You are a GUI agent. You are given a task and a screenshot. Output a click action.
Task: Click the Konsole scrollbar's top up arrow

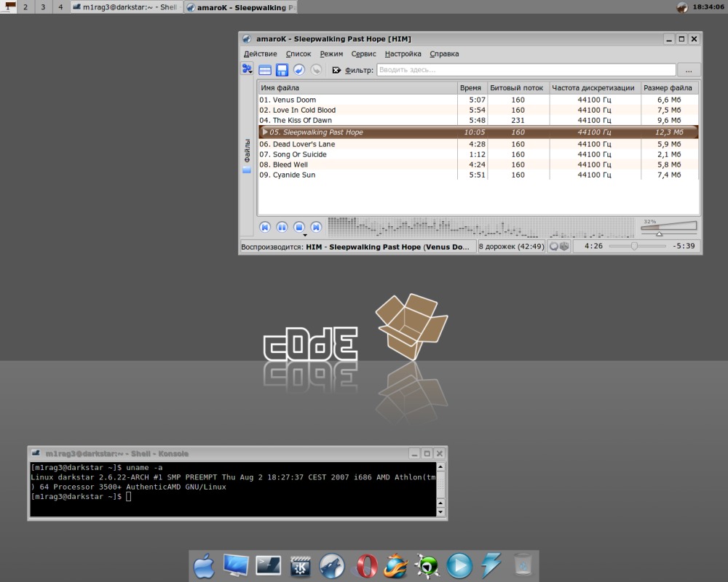coord(440,466)
